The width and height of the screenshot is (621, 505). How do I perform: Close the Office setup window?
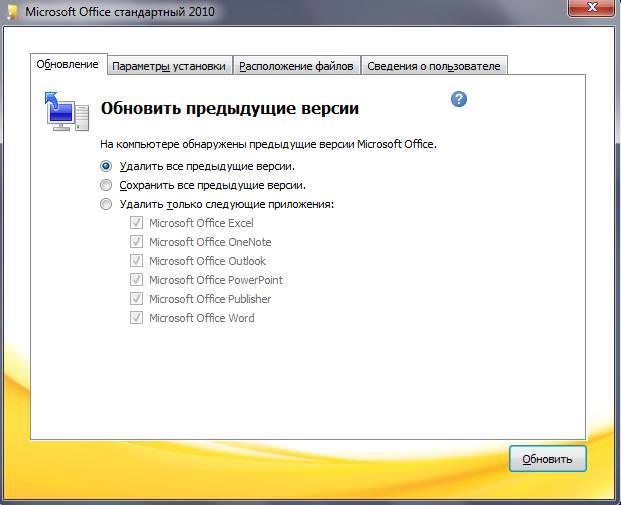coord(592,7)
